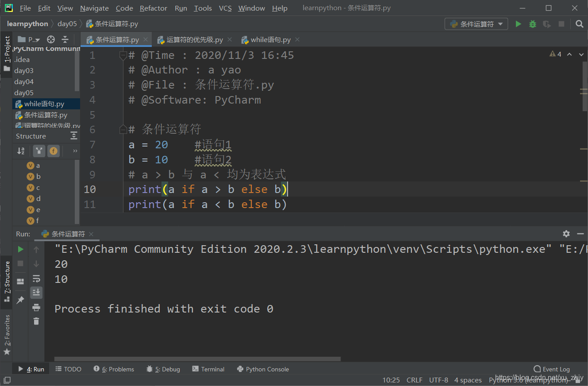
Task: Click the Structure panel expand-all icon
Action: 74,136
